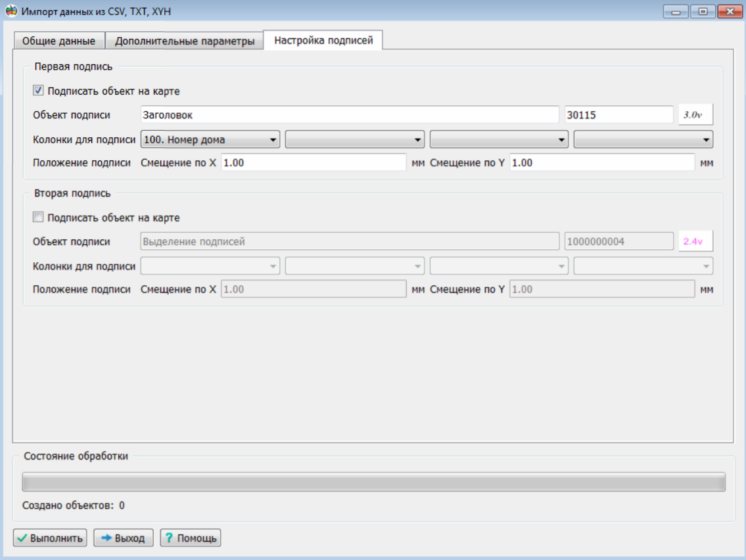Viewport: 746px width, 560px height.
Task: Click the 3.0v font sample icon
Action: [695, 114]
